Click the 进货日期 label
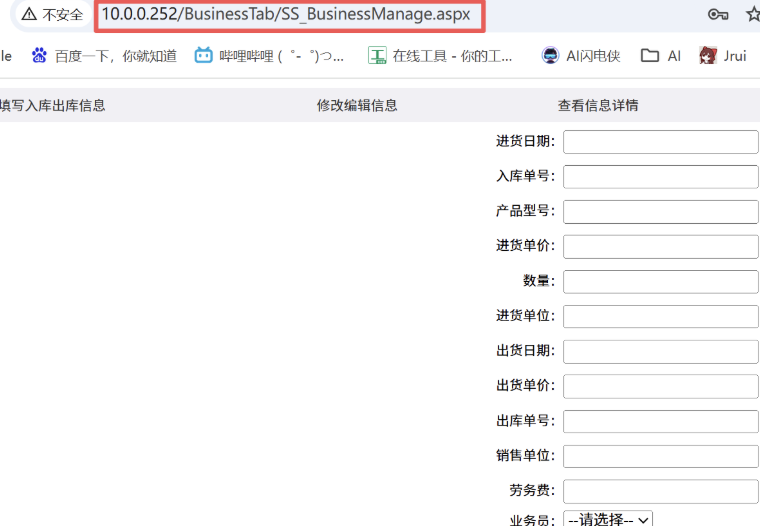Viewport: 760px width, 532px height. [x=525, y=141]
